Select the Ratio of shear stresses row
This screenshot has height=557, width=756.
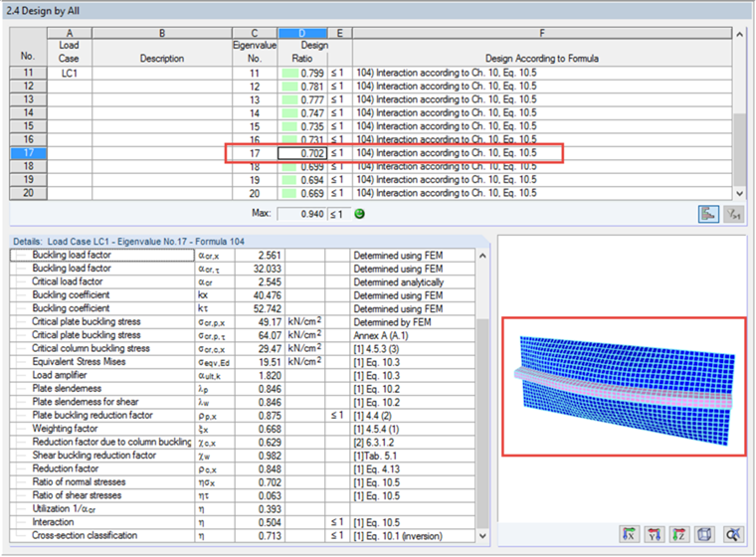point(243,495)
